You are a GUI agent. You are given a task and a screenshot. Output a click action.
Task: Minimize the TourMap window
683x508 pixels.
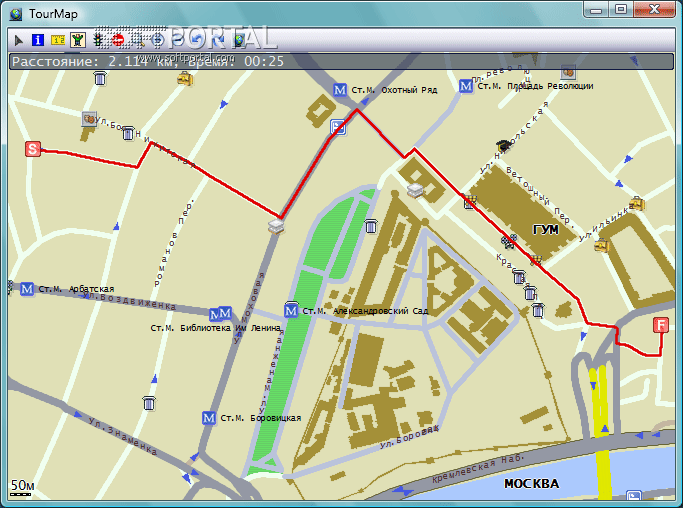tap(596, 10)
